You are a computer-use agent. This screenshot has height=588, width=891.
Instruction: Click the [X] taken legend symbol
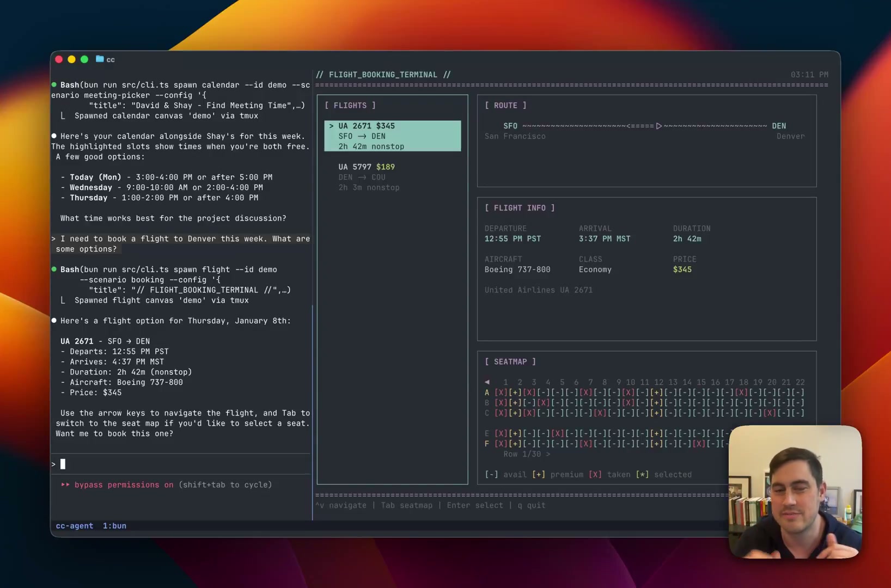595,474
